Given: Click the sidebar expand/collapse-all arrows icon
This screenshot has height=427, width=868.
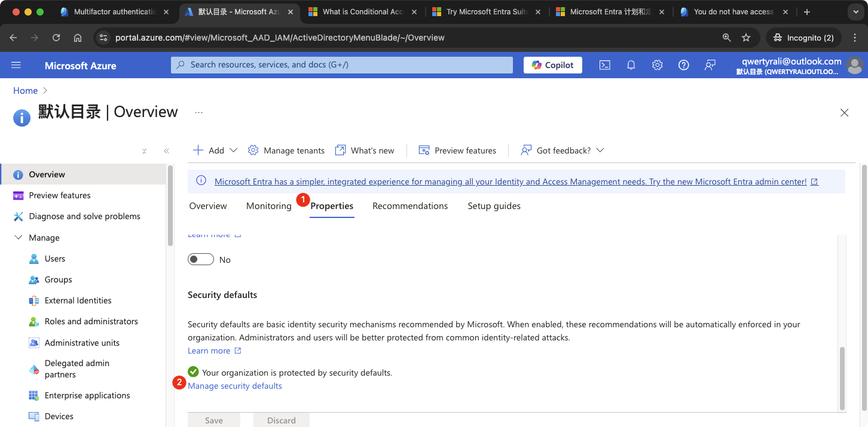Looking at the screenshot, I should (145, 151).
